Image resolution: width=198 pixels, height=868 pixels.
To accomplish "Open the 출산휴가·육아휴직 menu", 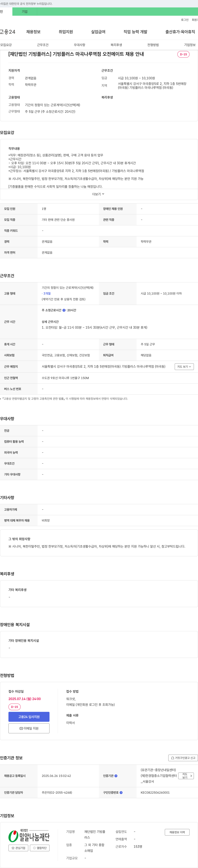I will point(180,32).
